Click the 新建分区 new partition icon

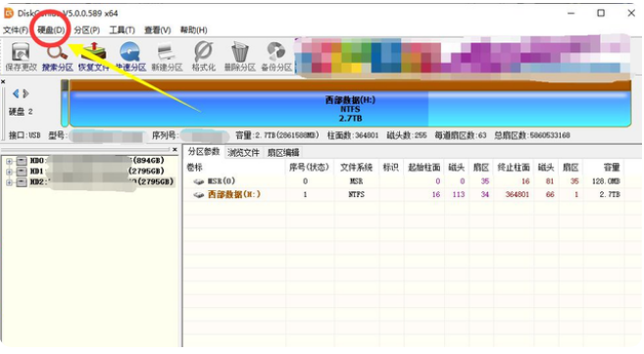(x=167, y=57)
